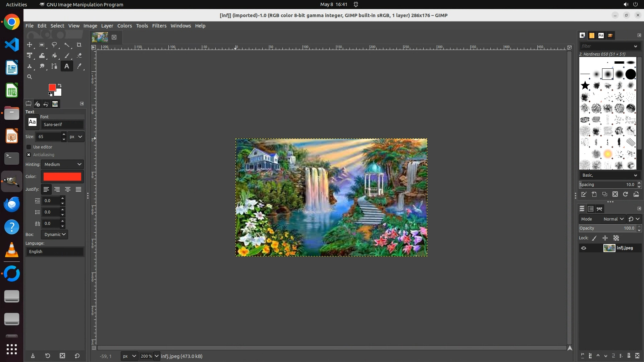644x362 pixels.
Task: Click the red text Color swatch
Action: 62,177
